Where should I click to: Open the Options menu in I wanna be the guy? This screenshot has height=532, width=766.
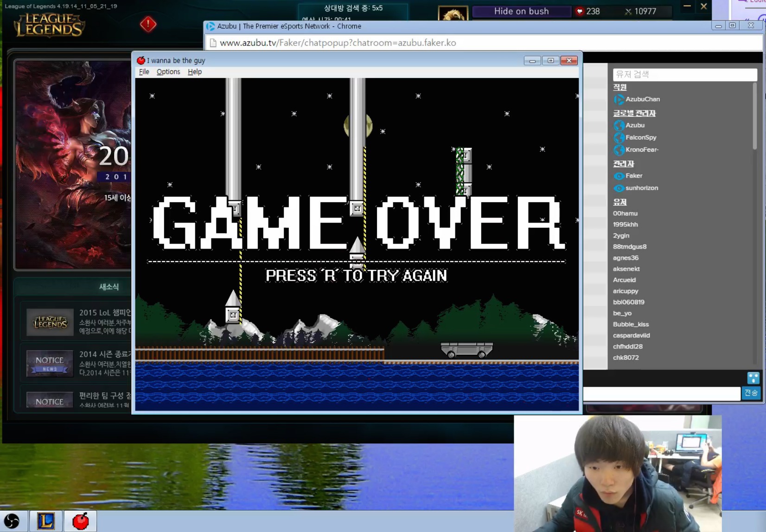pyautogui.click(x=168, y=72)
